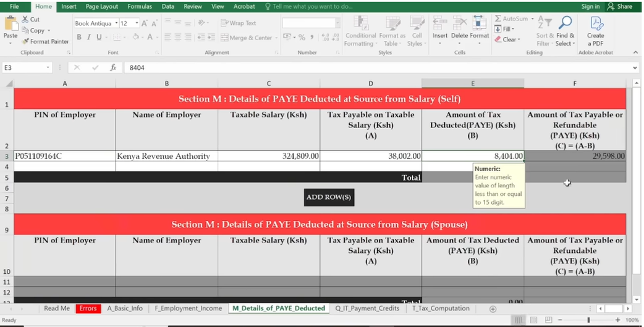Open the Book Antiqua font dropdown
644x327 pixels.
click(116, 23)
